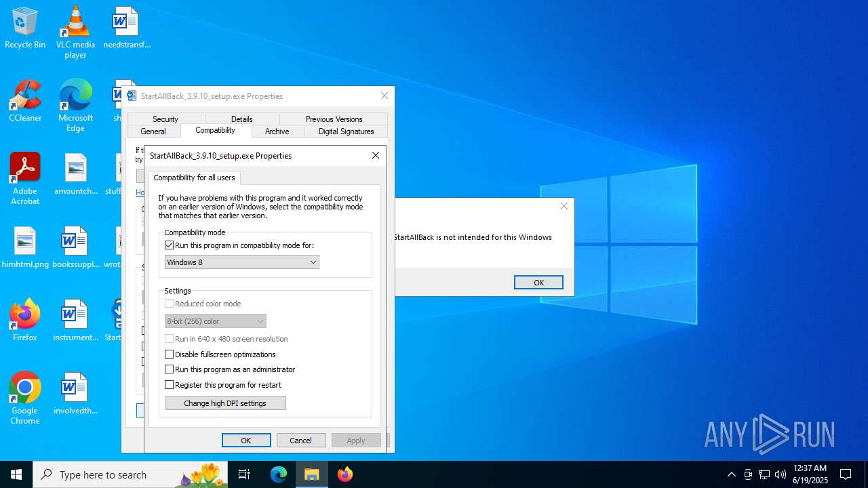The width and height of the screenshot is (868, 488).
Task: Check Register this program for restart
Action: (170, 385)
